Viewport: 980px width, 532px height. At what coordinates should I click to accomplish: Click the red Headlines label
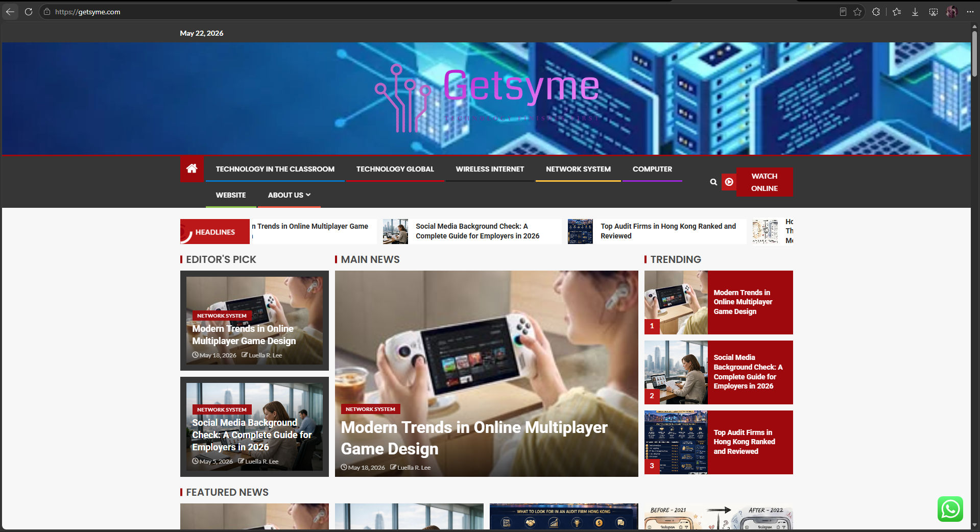tap(215, 232)
